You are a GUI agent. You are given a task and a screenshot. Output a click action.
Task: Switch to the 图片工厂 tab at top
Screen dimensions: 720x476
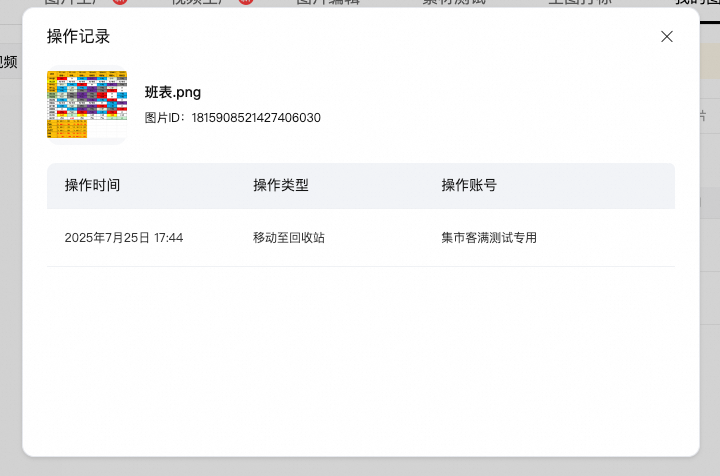coord(73,2)
